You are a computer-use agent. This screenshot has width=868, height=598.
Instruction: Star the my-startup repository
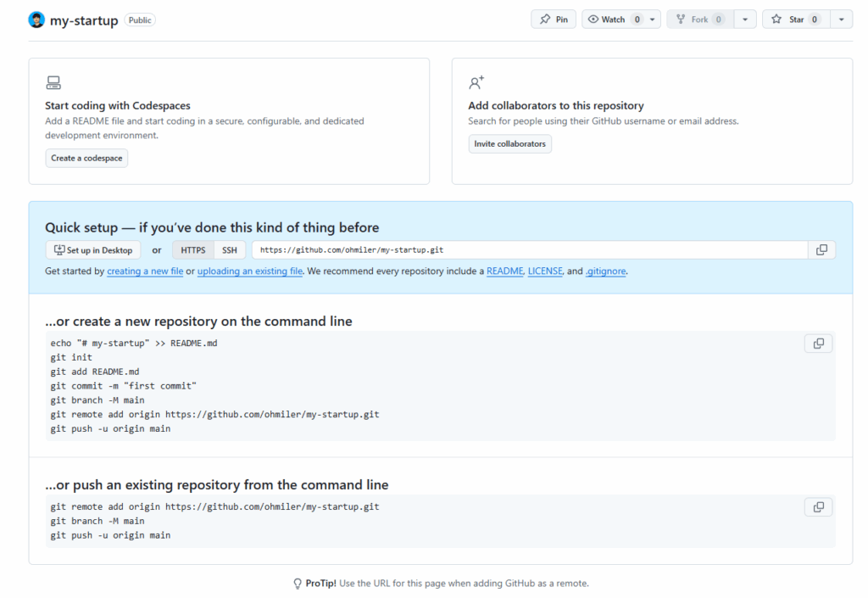pos(795,20)
